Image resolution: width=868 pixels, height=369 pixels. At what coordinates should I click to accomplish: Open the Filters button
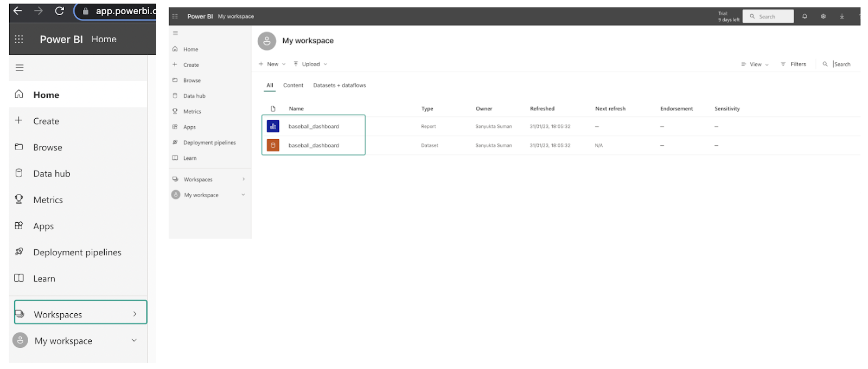794,64
